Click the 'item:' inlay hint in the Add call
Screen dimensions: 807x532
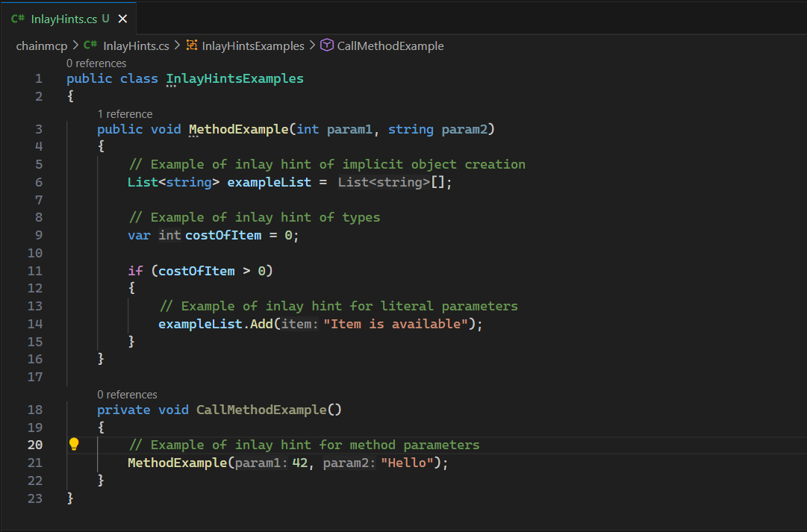(x=301, y=324)
